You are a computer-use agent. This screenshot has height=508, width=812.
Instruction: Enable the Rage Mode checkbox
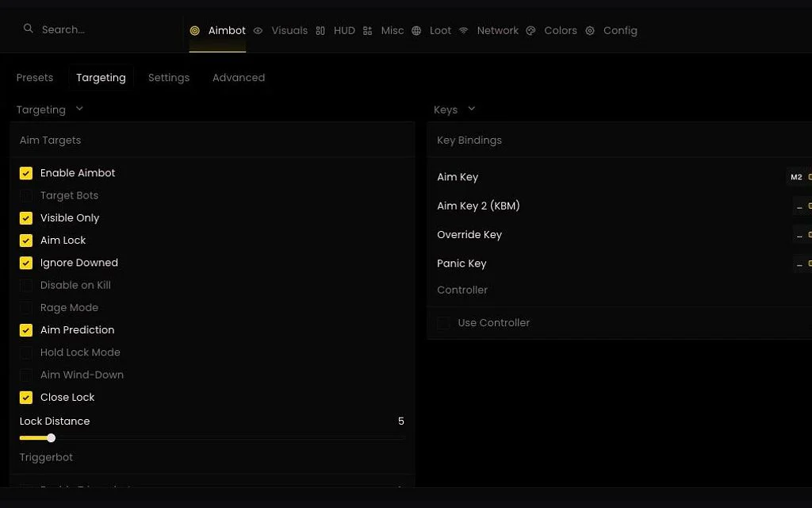(26, 308)
